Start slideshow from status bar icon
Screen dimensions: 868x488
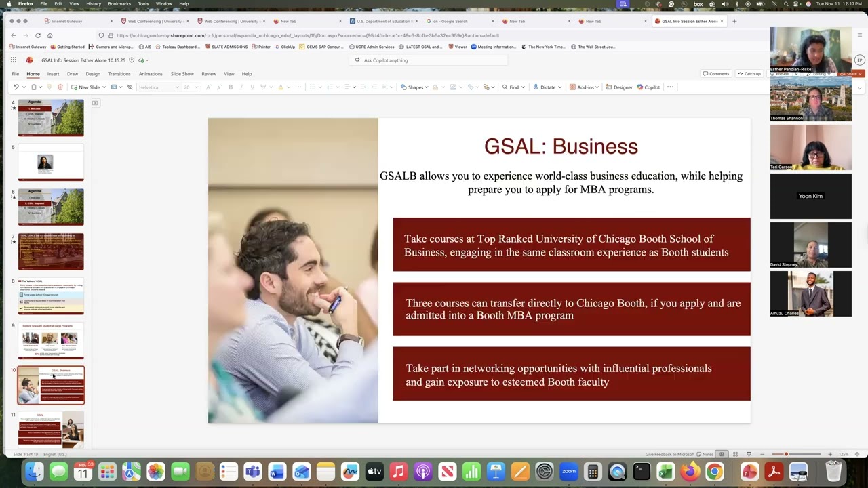[749, 454]
